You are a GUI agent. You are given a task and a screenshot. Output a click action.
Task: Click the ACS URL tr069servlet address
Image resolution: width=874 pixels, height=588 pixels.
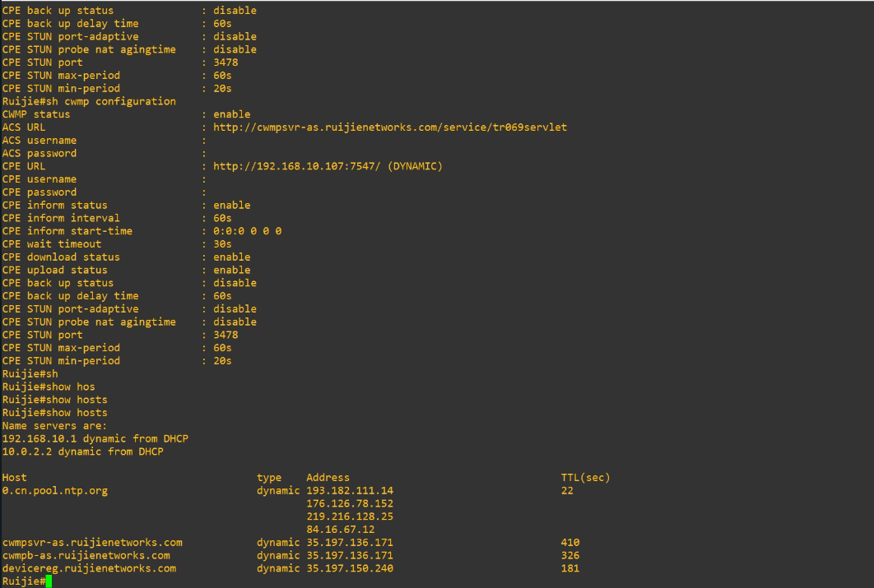(x=389, y=127)
